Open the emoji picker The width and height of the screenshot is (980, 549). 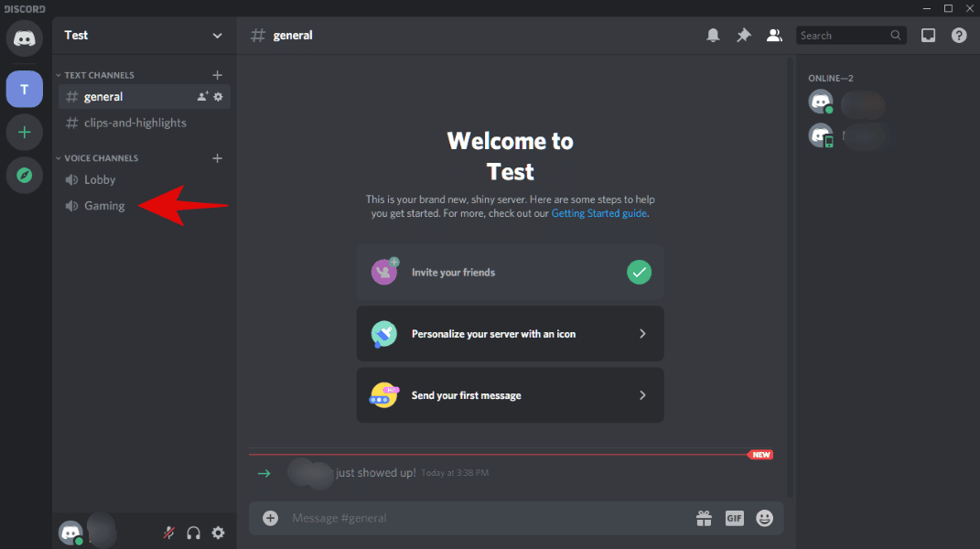(764, 518)
